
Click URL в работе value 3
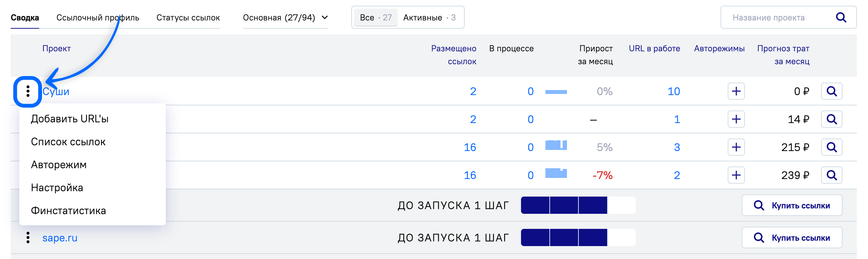677,147
